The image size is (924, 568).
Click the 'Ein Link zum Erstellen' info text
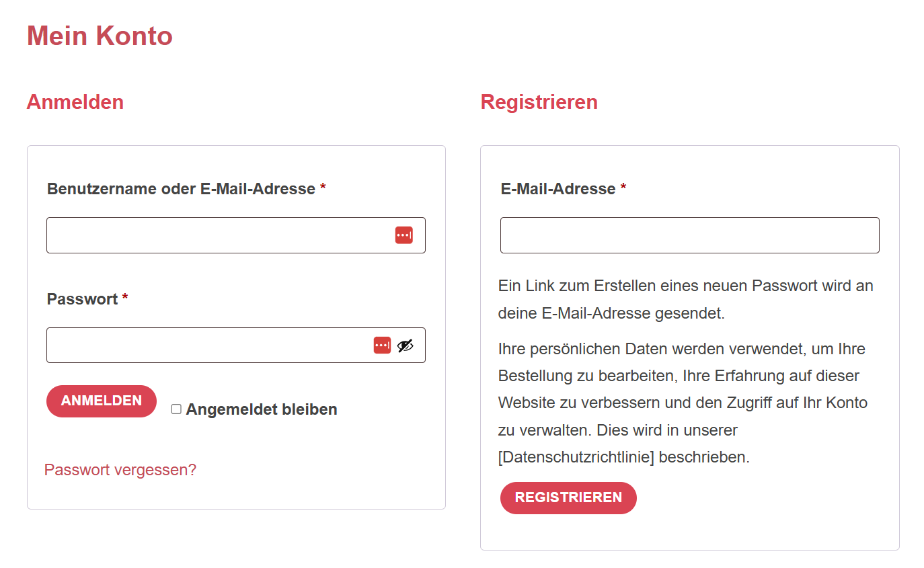pos(686,299)
